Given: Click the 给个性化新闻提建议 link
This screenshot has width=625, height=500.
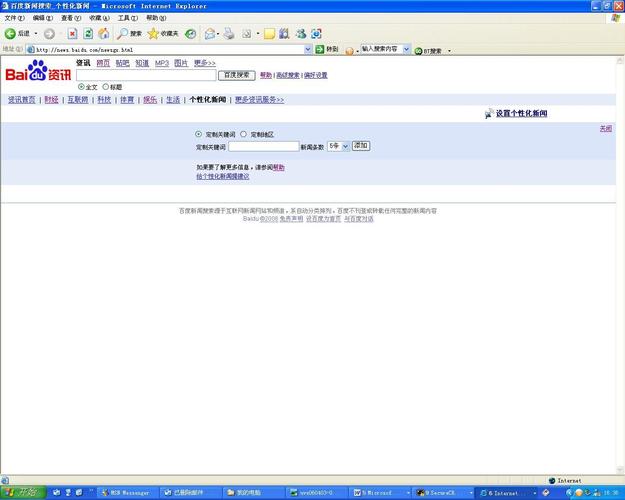Looking at the screenshot, I should pos(223,177).
